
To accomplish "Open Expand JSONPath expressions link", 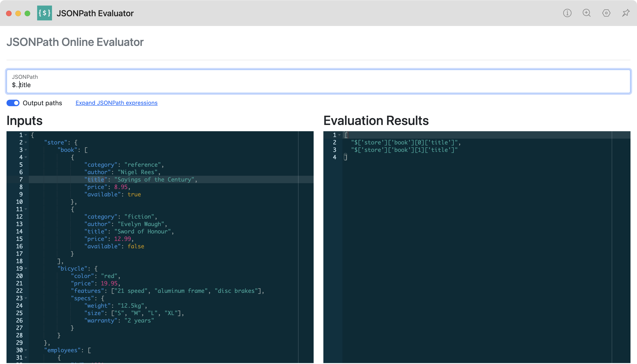I will pos(116,103).
